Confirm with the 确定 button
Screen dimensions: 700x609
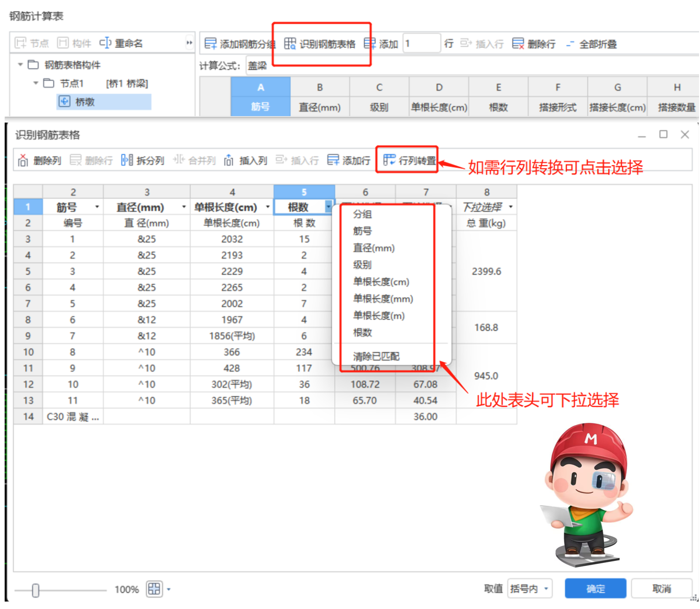(595, 588)
